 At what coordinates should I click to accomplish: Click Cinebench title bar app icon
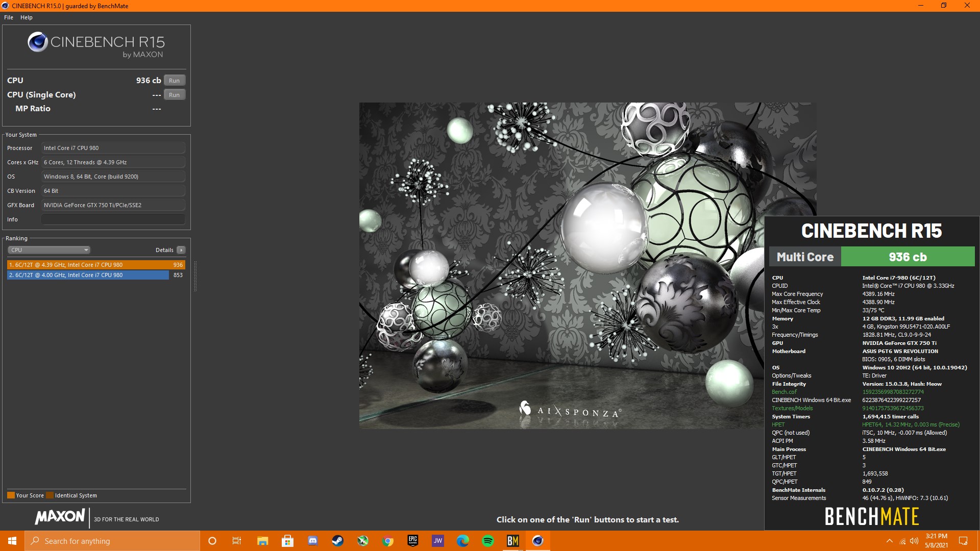point(5,6)
